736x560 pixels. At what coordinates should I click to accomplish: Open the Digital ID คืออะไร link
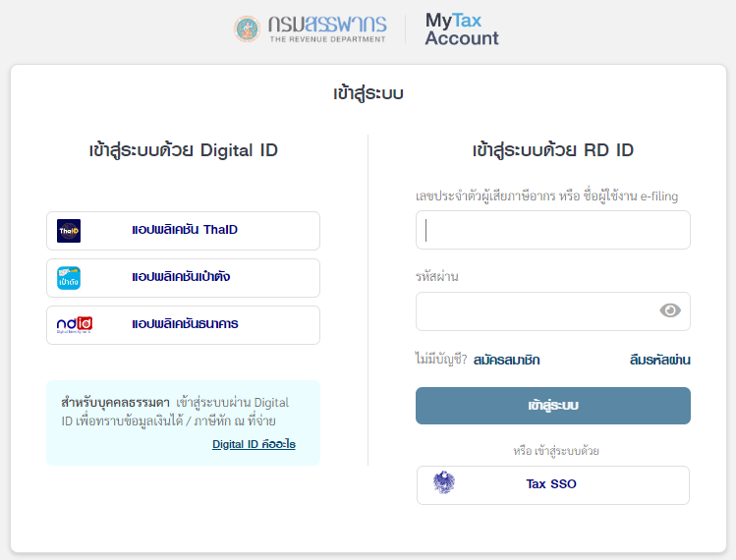(x=254, y=444)
